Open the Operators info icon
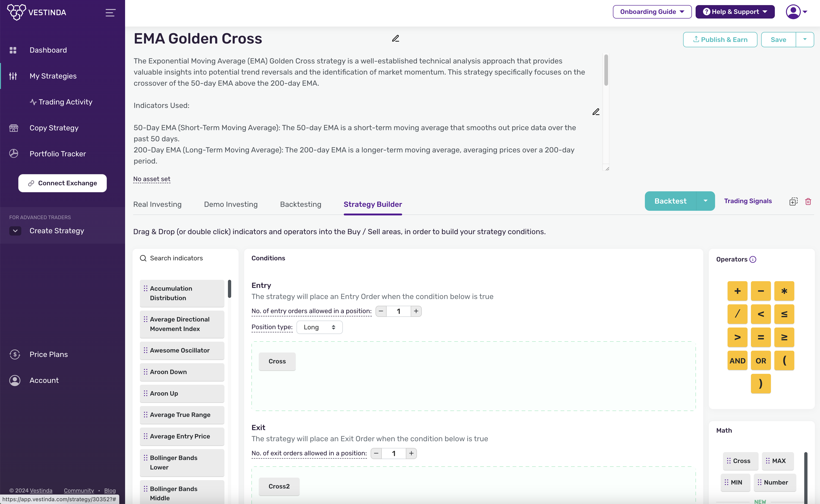Viewport: 820px width, 504px height. pos(753,259)
